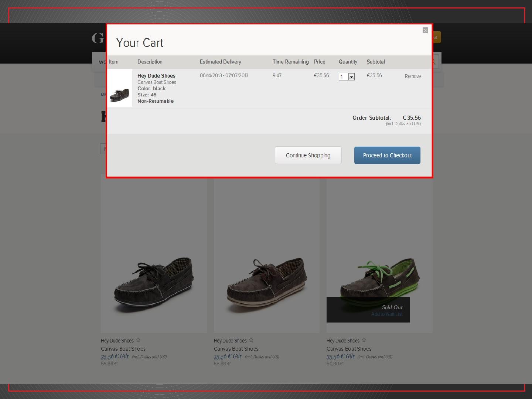The image size is (532, 399).
Task: Favorite the first product's brand star icon
Action: click(138, 340)
